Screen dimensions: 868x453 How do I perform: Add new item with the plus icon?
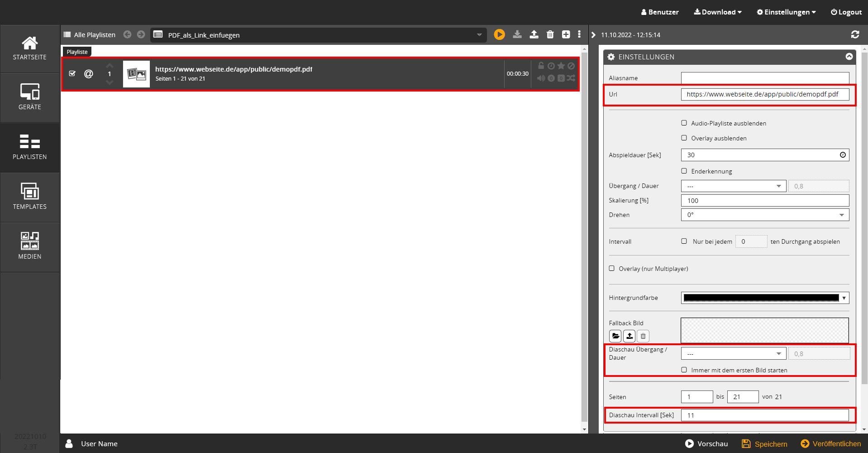click(x=566, y=34)
